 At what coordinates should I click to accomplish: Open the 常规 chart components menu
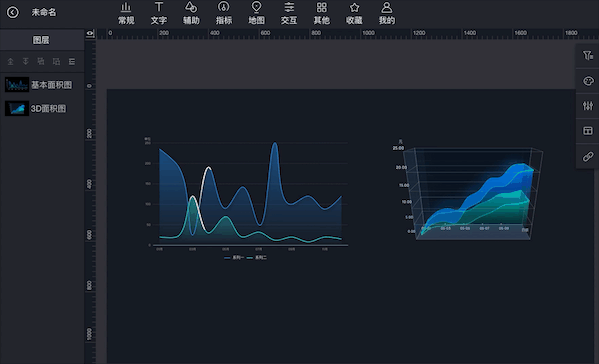(126, 13)
